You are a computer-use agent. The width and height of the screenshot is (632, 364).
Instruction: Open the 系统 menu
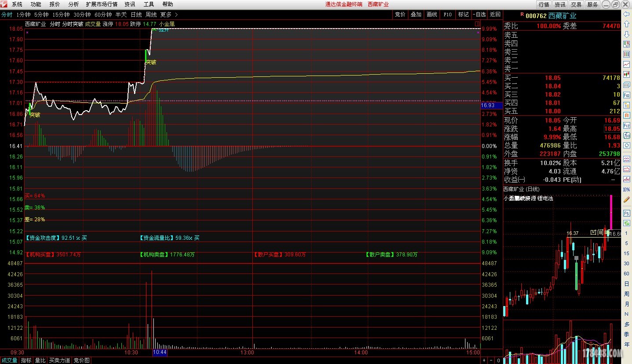coord(17,4)
